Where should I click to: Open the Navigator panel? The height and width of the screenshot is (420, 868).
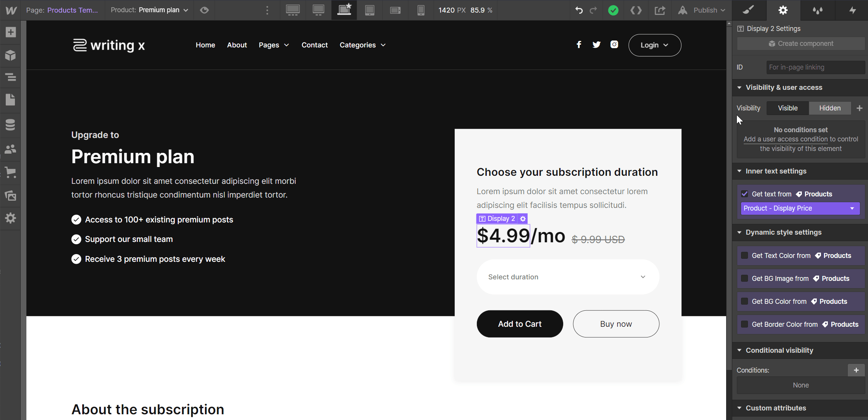(10, 77)
